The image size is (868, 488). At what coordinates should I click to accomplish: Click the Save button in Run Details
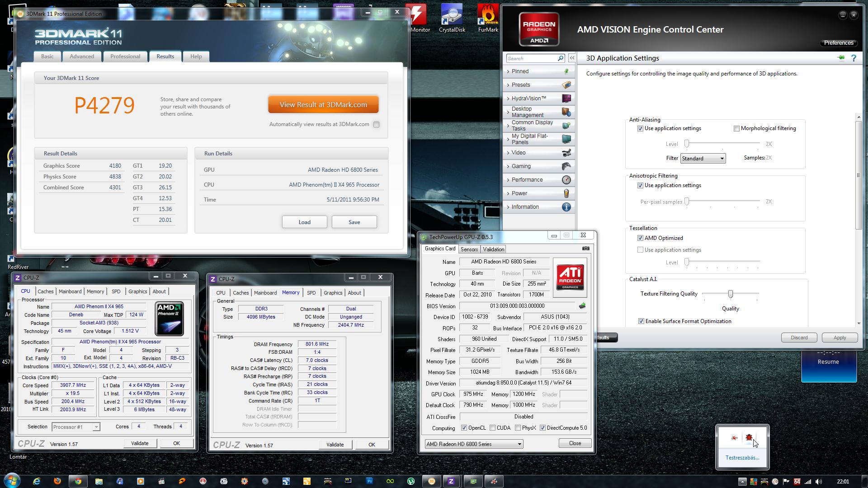(x=354, y=222)
